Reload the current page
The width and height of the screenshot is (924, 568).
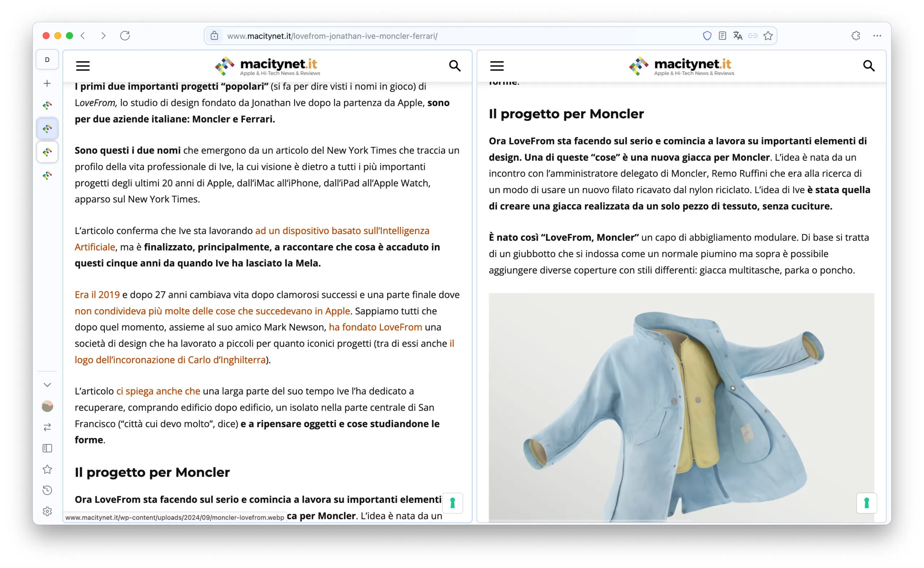(x=125, y=36)
